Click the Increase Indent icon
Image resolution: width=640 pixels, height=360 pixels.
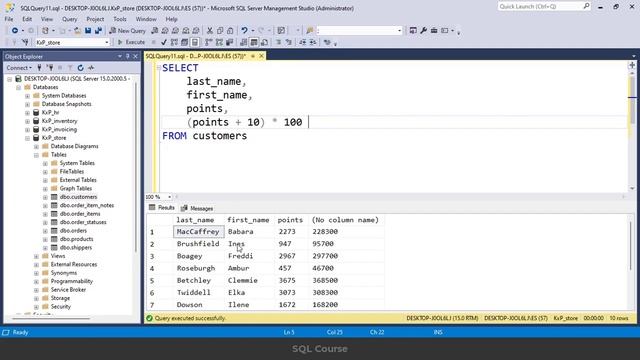pyautogui.click(x=313, y=42)
